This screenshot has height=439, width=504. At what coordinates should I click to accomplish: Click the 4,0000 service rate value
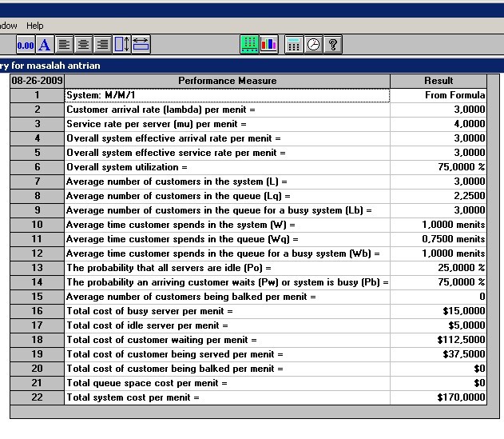[x=439, y=124]
